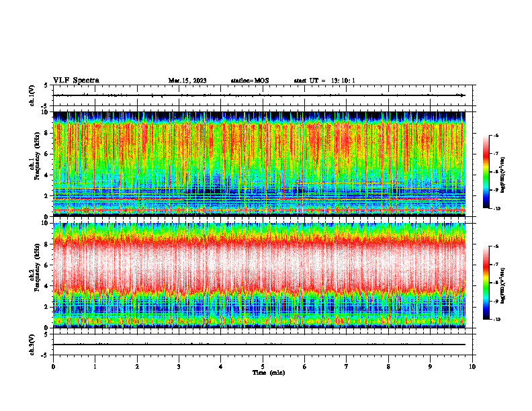Screen dimensions: 532x411
Task: Click the ch.3 voltage waveform trace
Action: click(259, 345)
